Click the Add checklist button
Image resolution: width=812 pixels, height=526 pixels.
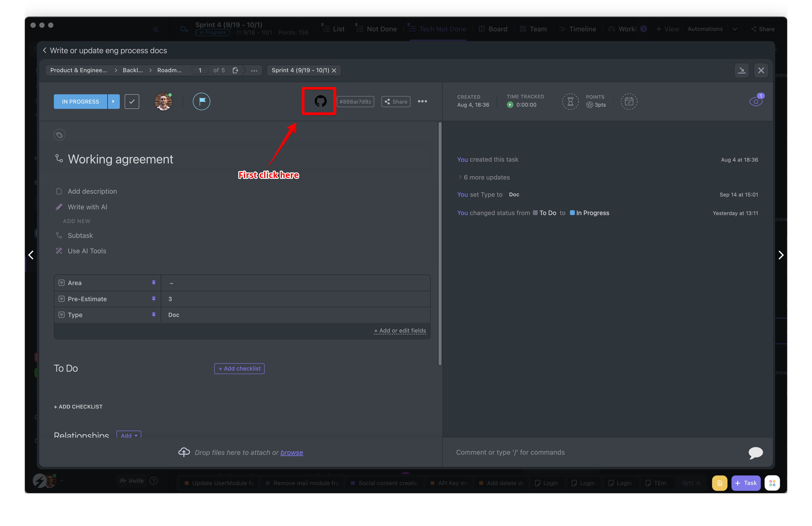click(239, 368)
